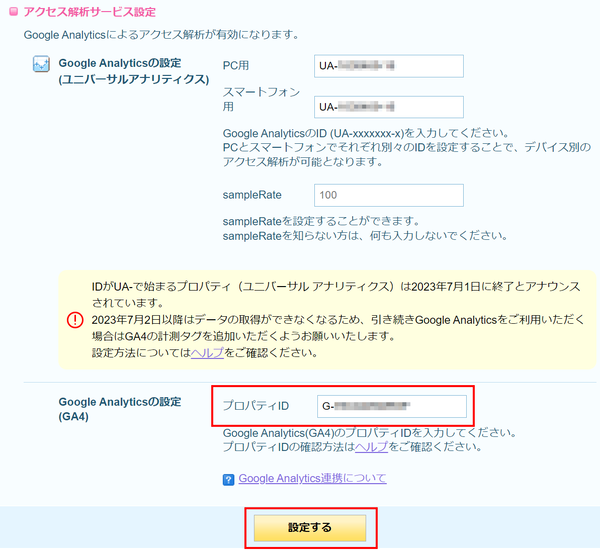Viewport: 600px width, 550px height.
Task: Click the Google Analytics chart icon
Action: (x=41, y=64)
